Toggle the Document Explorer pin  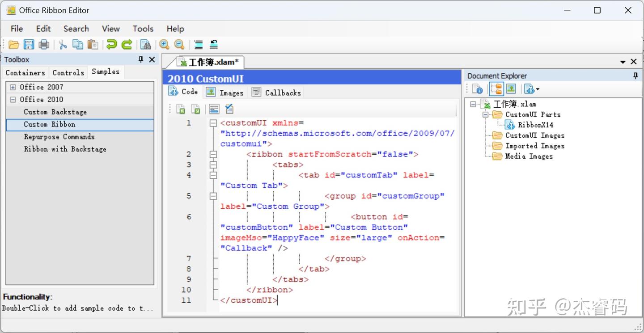[x=636, y=76]
